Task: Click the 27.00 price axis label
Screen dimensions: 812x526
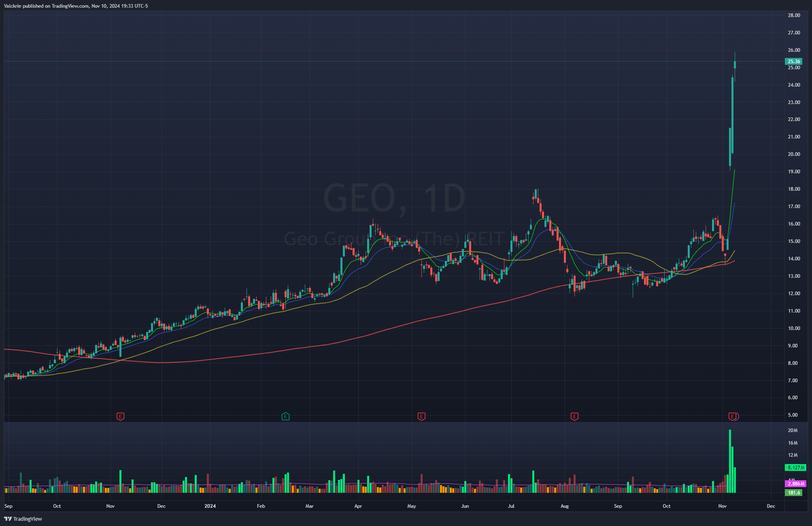Action: click(794, 33)
